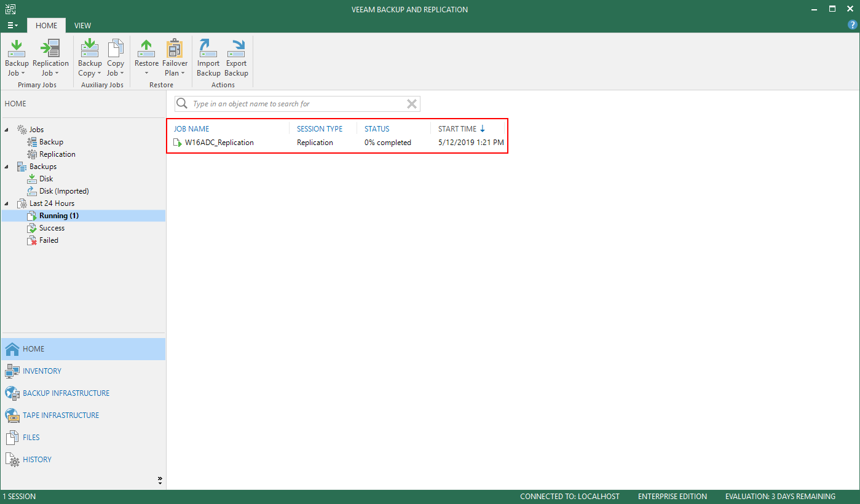Click the magnifier search icon
Image resolution: width=860 pixels, height=504 pixels.
tap(182, 104)
